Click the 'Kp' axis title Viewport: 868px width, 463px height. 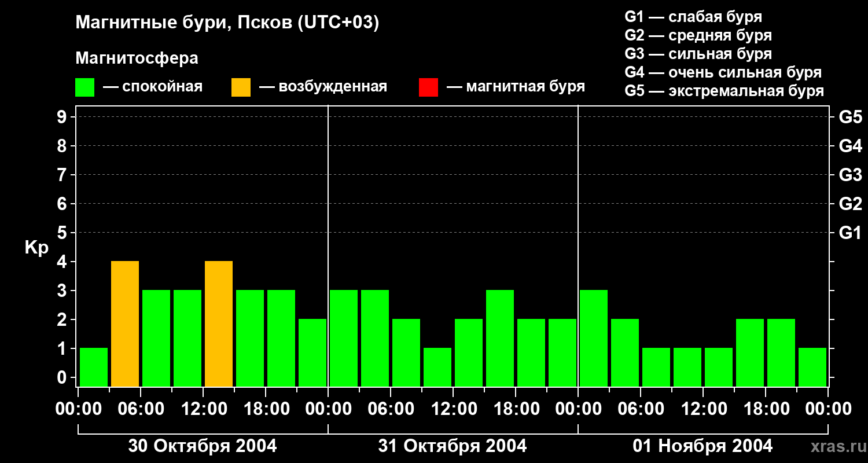(x=36, y=248)
